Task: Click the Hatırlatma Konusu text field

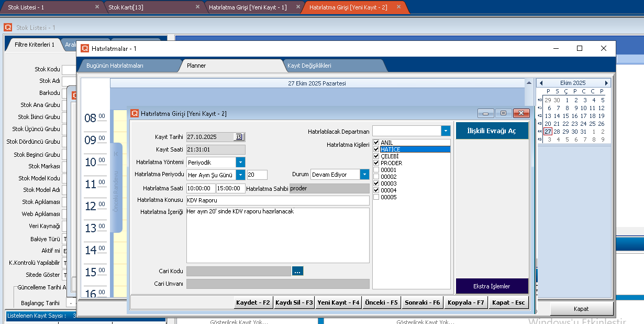Action: point(277,200)
